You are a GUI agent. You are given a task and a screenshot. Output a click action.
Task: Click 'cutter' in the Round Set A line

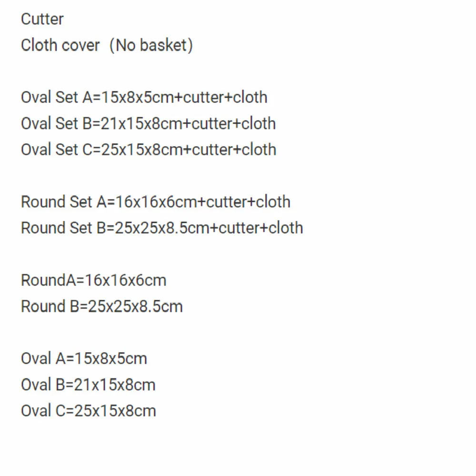point(226,202)
